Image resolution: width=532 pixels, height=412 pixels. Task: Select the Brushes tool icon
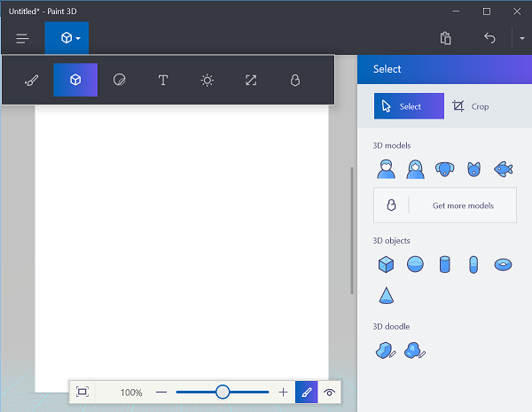(x=32, y=81)
